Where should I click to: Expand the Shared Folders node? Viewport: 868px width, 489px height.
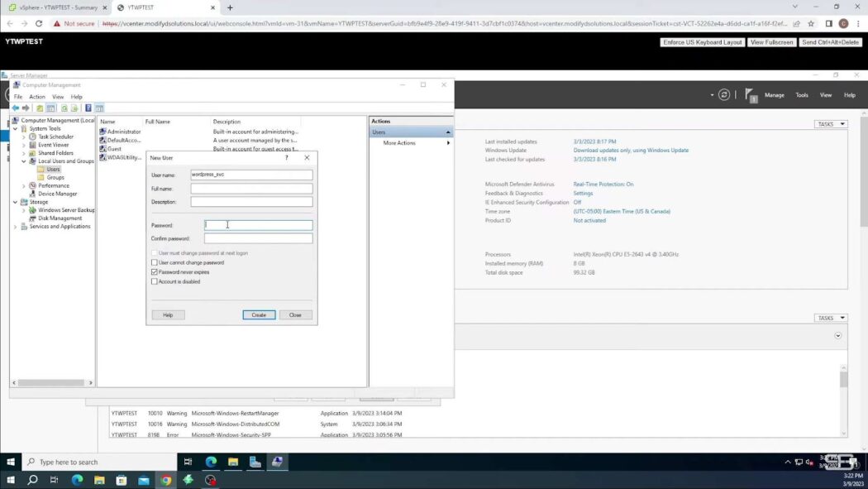(x=24, y=153)
